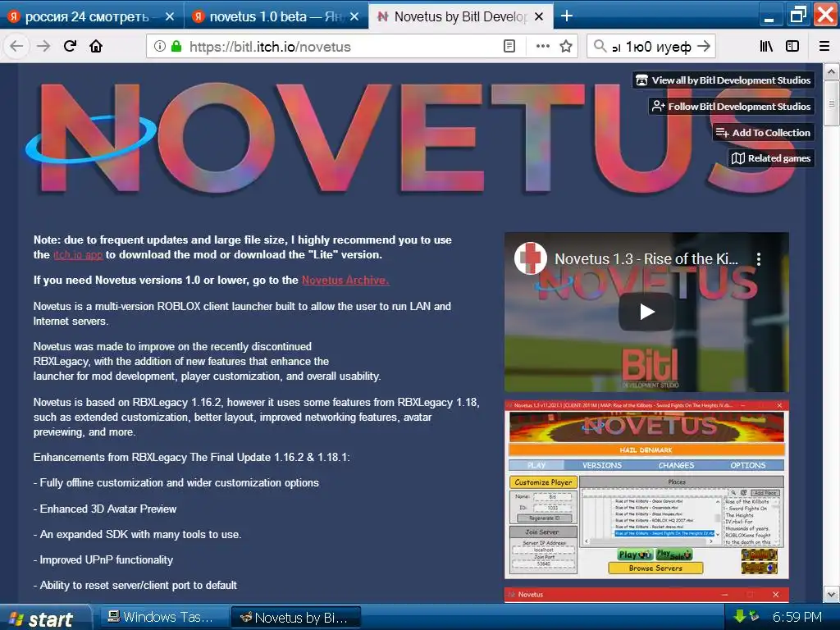This screenshot has height=630, width=840.
Task: View all by Bitl Development Studios
Action: pyautogui.click(x=724, y=80)
